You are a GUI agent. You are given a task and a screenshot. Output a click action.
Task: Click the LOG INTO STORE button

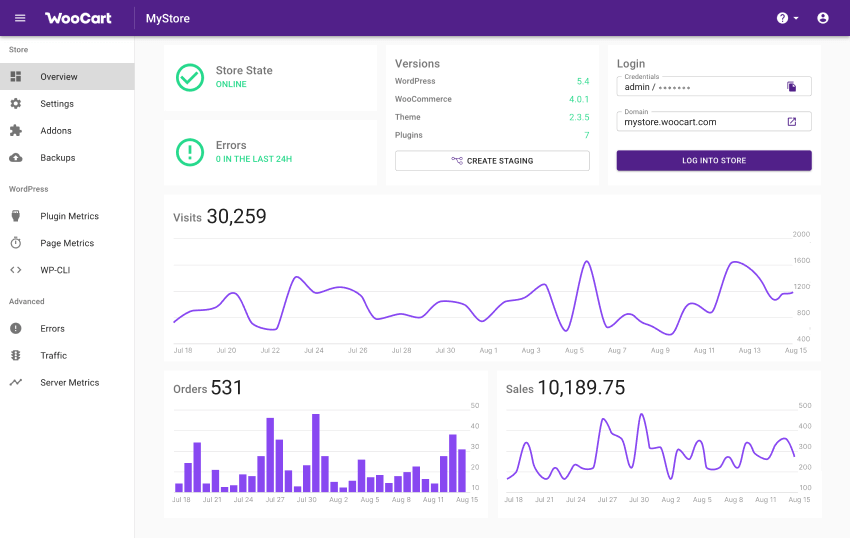click(x=714, y=161)
